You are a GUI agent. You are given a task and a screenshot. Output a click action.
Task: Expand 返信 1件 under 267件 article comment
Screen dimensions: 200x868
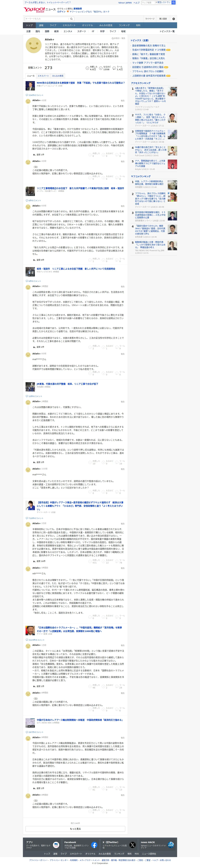(38, 788)
